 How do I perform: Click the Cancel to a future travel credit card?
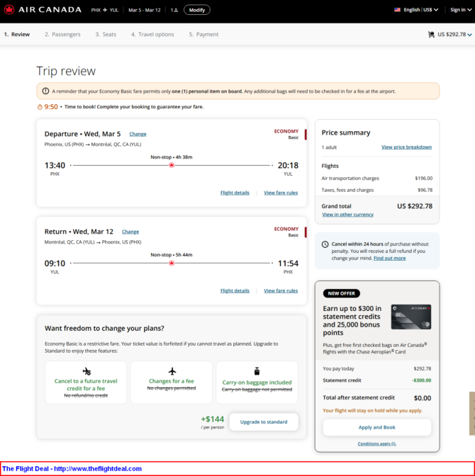(x=86, y=382)
